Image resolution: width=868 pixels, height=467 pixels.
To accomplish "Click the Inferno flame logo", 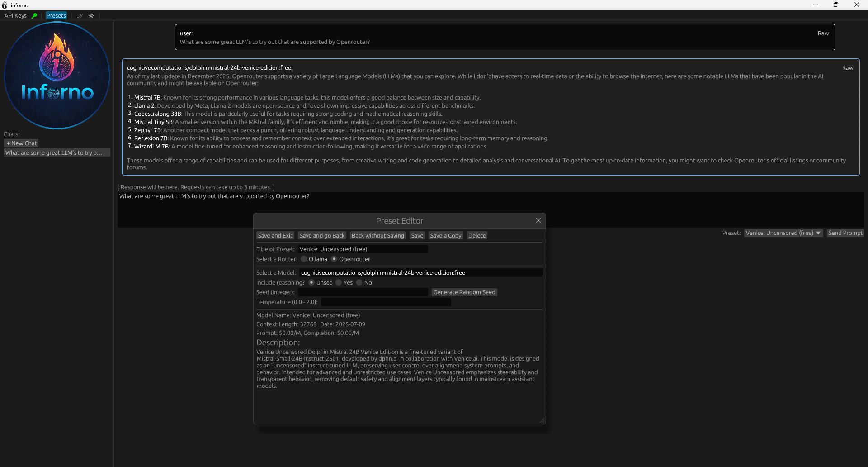I will tap(57, 75).
